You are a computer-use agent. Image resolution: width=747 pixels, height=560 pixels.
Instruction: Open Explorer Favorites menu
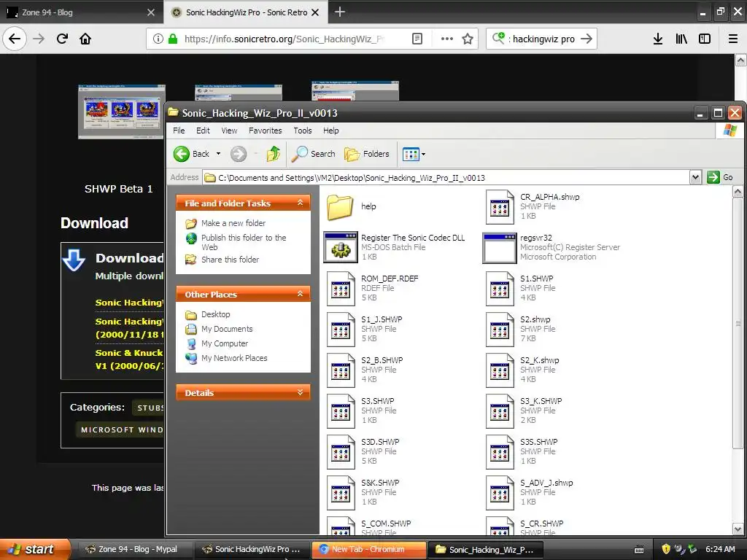265,131
